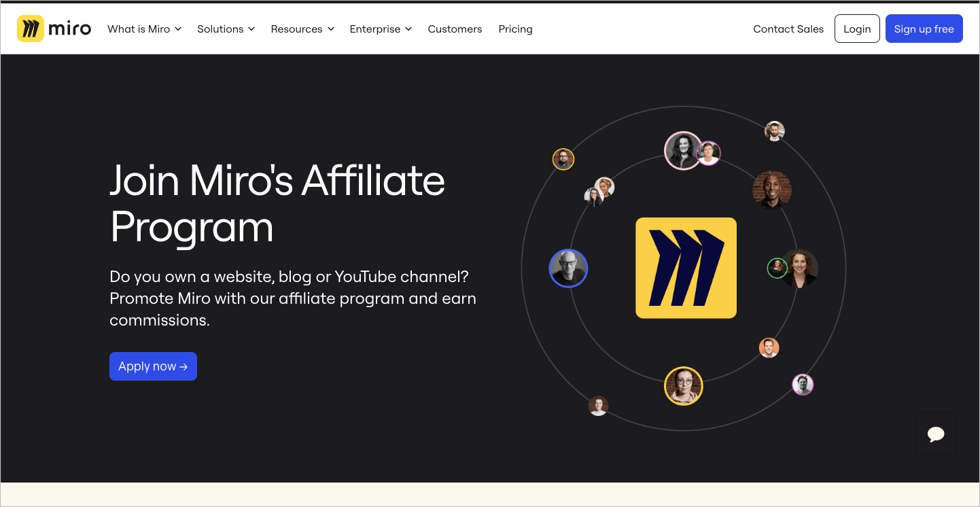Click the Miro logo in the navbar
Screen dimensions: 980x507
[54, 28]
